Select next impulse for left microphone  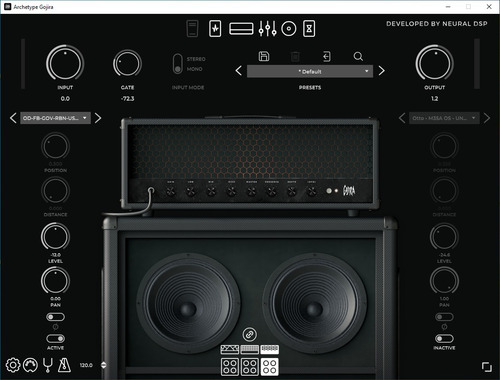tap(98, 118)
